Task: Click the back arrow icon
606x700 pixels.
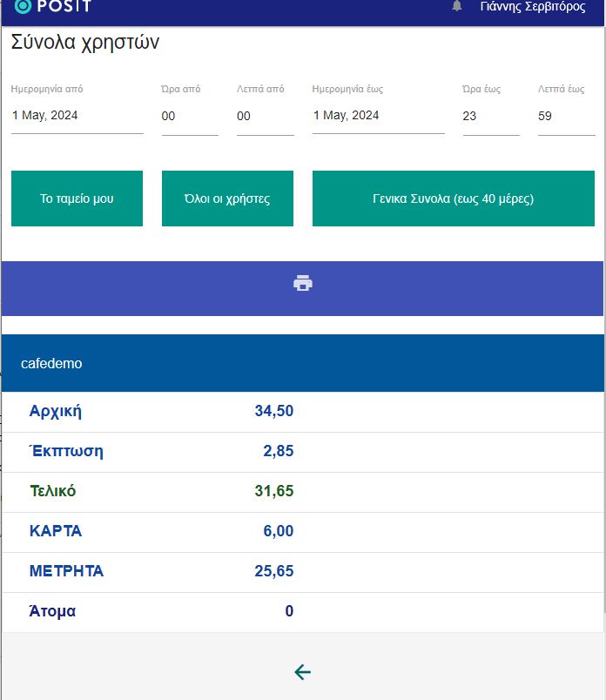Action: pos(303,672)
